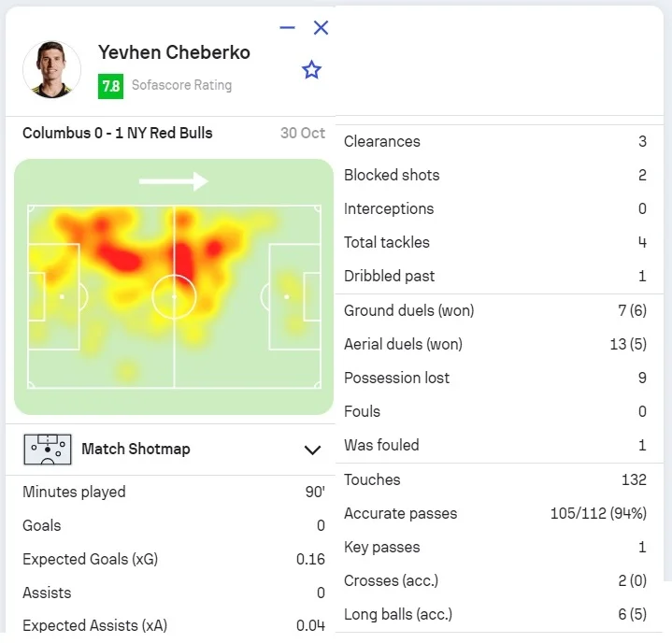The width and height of the screenshot is (672, 643).
Task: Click the Expected Goals (xG) row
Action: click(x=174, y=559)
